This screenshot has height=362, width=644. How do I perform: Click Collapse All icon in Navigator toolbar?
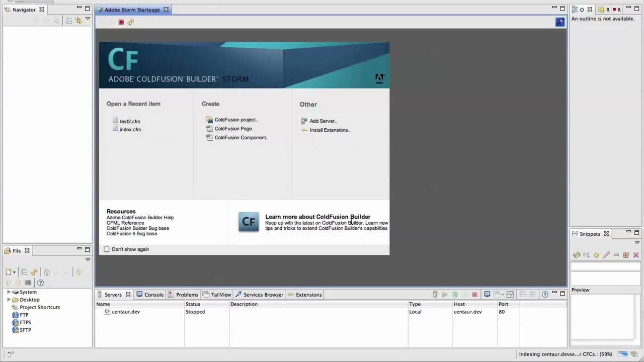(x=69, y=21)
